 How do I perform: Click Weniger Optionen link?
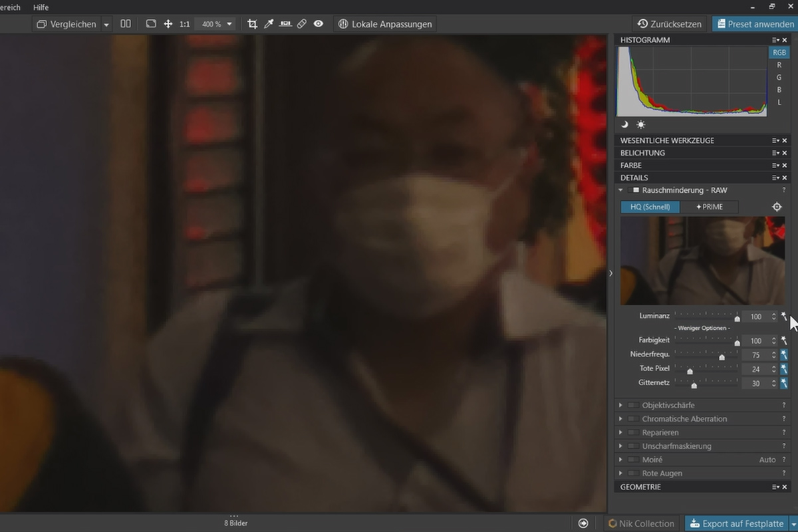coord(702,329)
